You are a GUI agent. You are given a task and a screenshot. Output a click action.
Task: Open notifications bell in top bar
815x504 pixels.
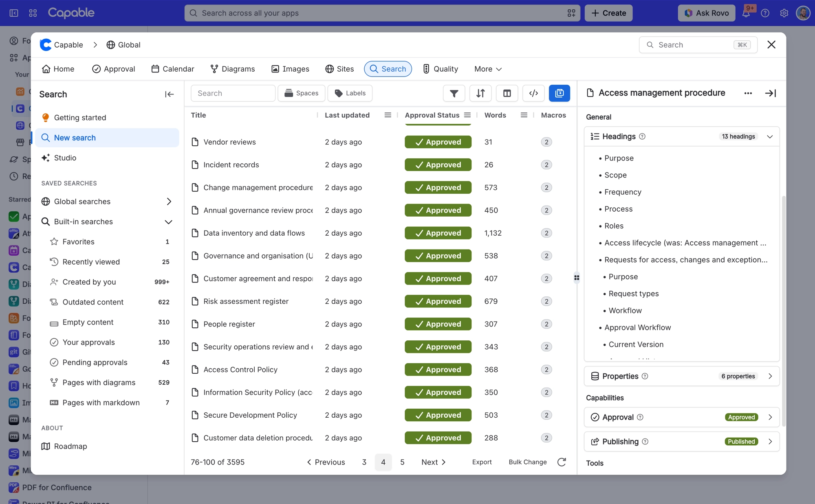[747, 13]
